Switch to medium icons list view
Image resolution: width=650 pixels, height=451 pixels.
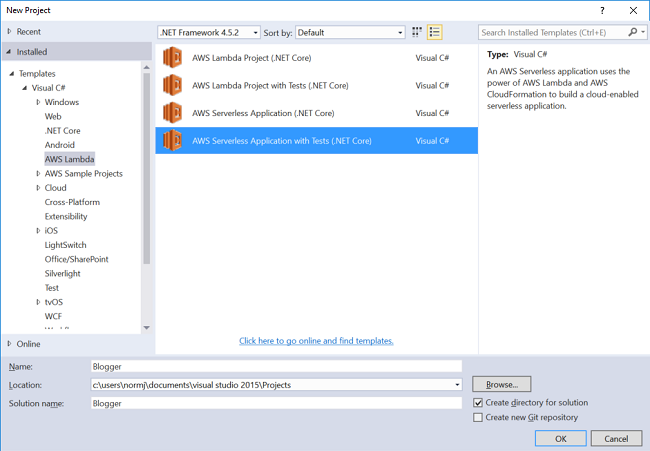434,32
